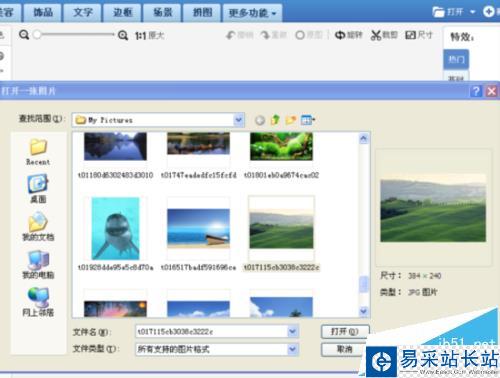
Task: Expand the 文件名 dropdown arrow
Action: pos(292,331)
